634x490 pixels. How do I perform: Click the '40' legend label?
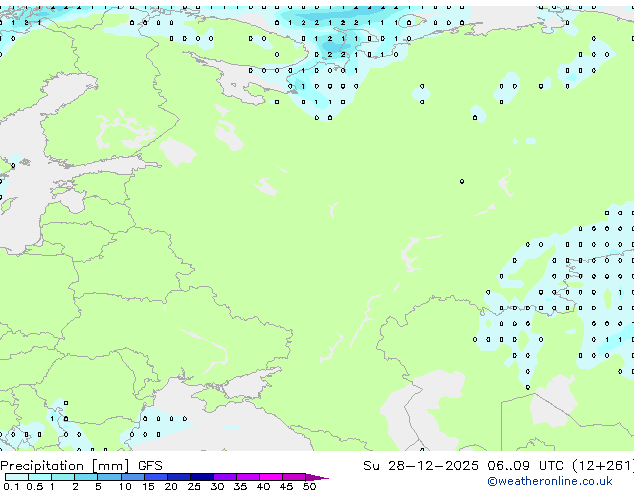[264, 486]
